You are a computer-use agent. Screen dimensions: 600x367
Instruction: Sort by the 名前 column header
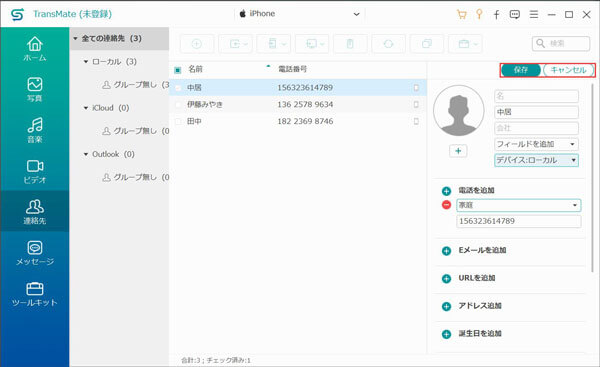195,69
